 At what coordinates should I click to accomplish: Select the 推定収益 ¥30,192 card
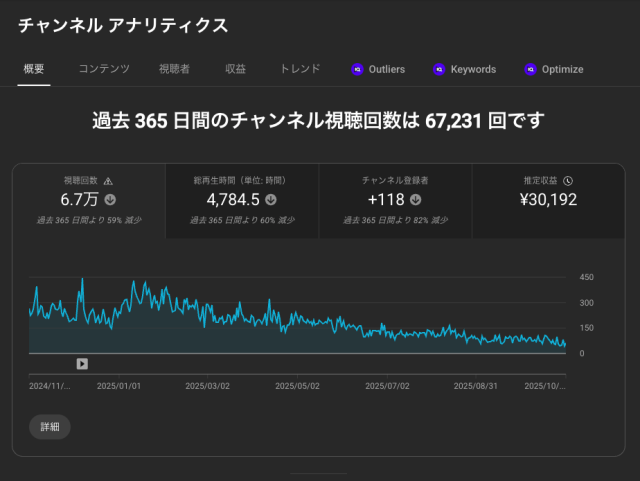548,201
